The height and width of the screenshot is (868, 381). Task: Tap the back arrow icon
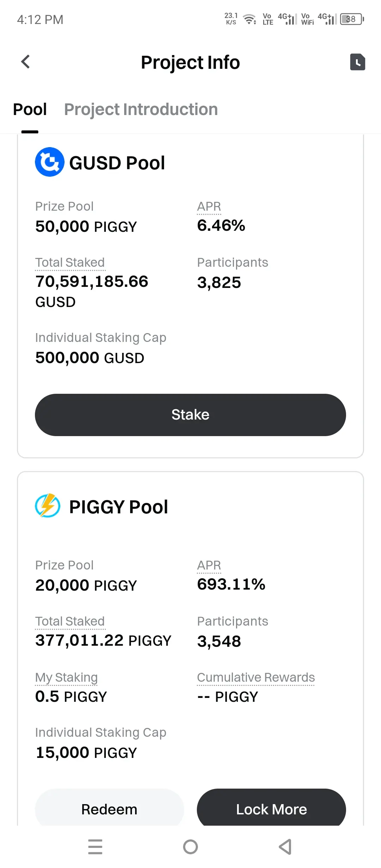click(x=25, y=62)
